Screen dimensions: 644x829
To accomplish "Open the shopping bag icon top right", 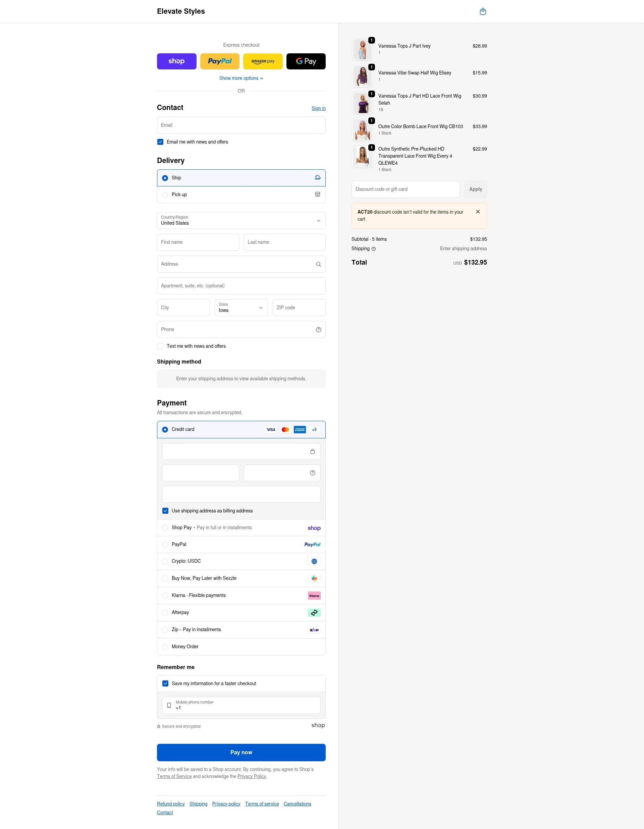I will pyautogui.click(x=483, y=11).
